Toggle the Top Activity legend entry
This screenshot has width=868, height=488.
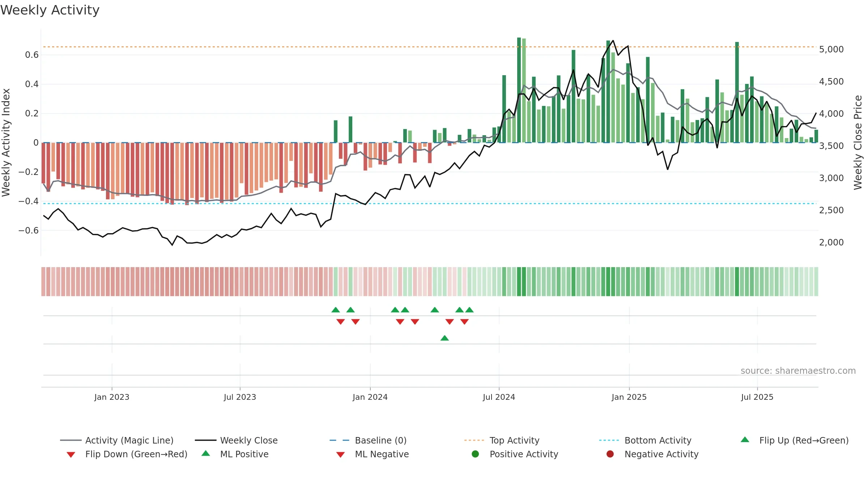[502, 440]
